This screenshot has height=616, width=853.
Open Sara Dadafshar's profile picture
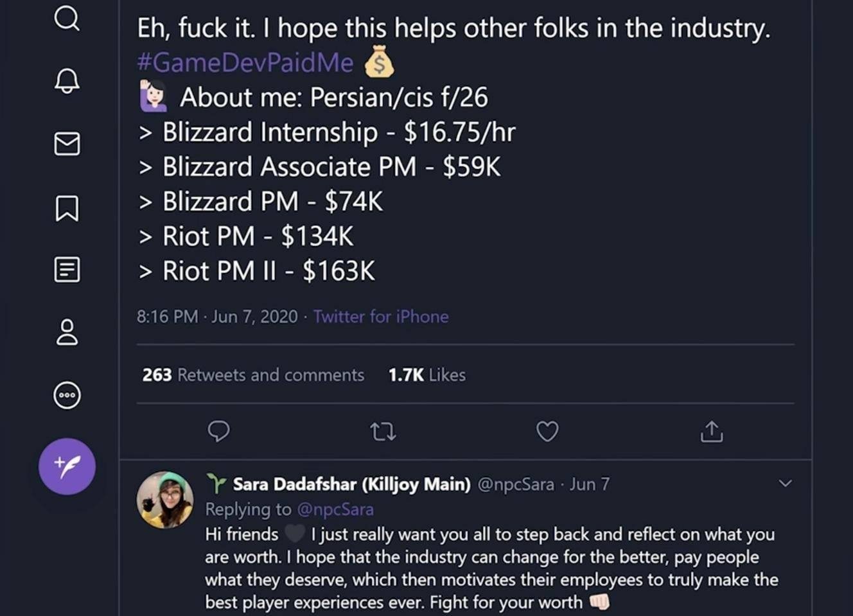point(165,500)
